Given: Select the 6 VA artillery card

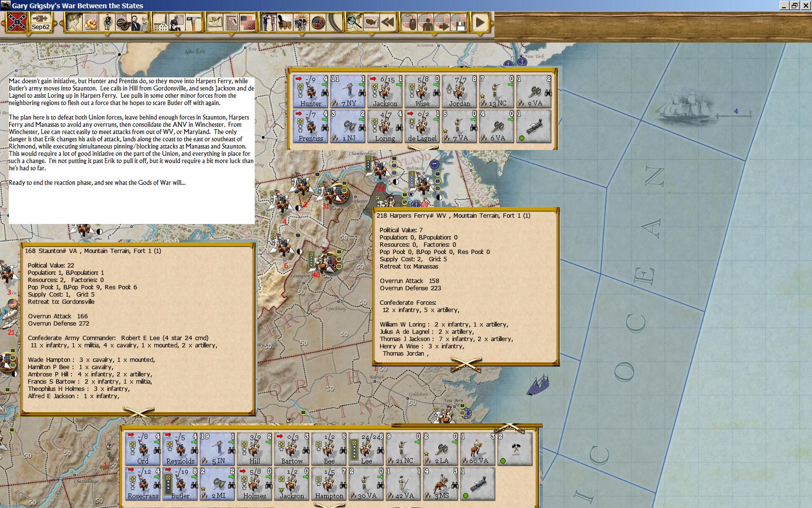Looking at the screenshot, I should (497, 126).
